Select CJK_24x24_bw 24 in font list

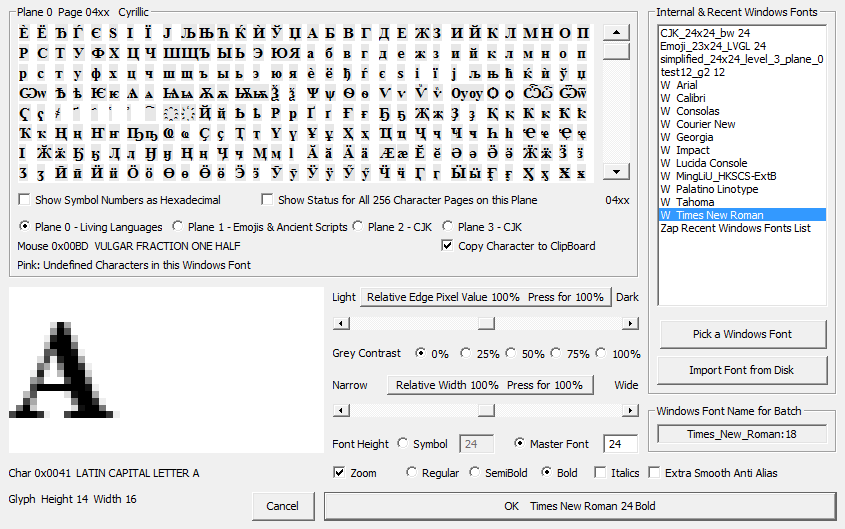point(743,33)
